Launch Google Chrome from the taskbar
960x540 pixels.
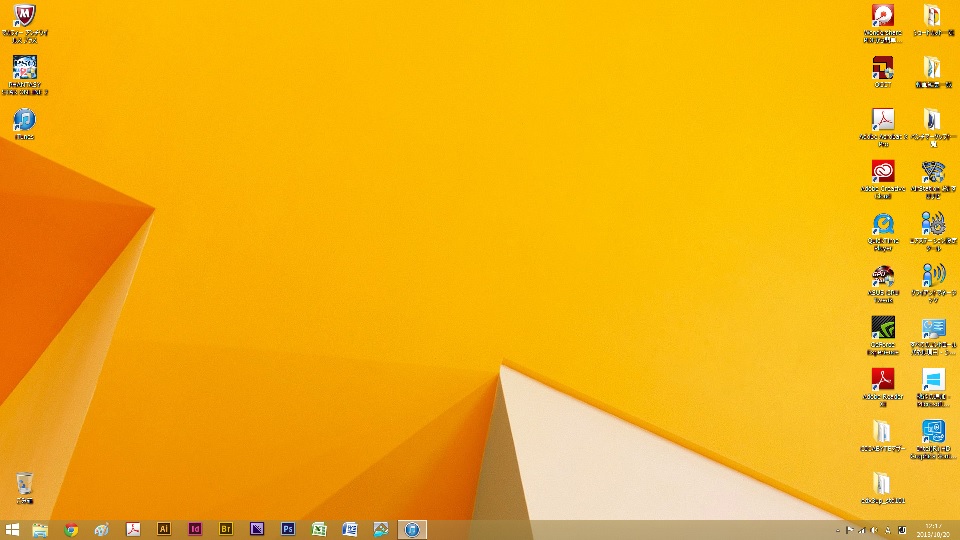coord(71,529)
